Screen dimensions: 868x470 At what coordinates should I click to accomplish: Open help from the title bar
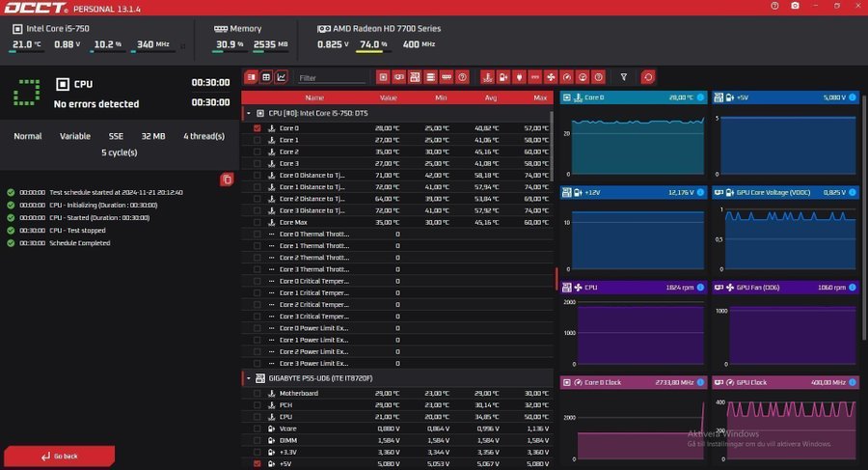(x=774, y=6)
